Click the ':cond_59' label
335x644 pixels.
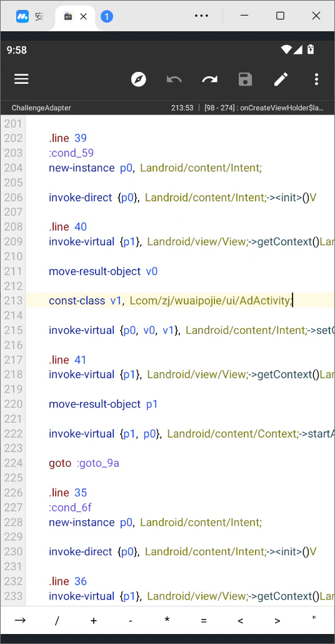[x=71, y=153]
